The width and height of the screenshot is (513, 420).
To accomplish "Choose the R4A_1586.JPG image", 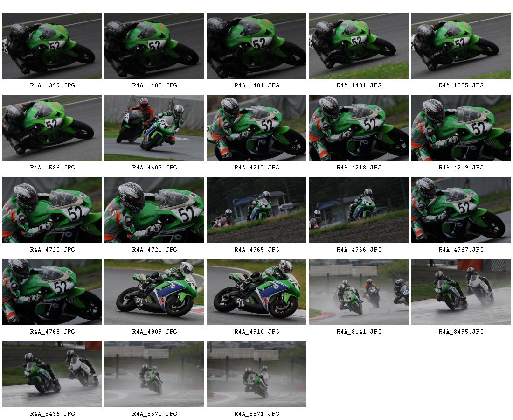I will 52,128.
